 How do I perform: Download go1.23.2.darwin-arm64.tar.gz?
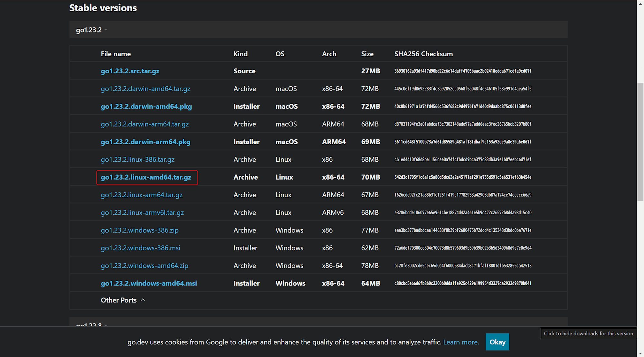[145, 124]
